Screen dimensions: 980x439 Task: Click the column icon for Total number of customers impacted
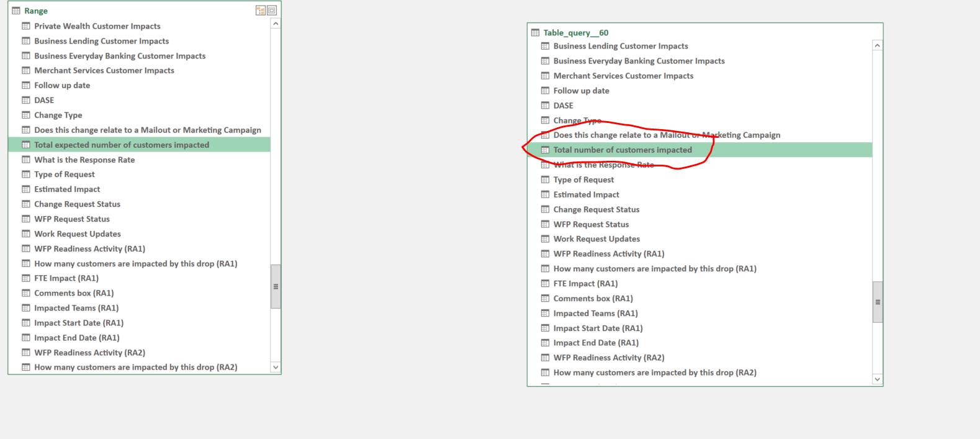click(545, 150)
